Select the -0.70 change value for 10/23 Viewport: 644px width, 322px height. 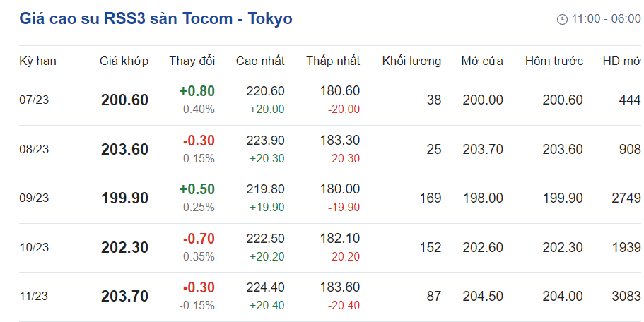pos(198,239)
